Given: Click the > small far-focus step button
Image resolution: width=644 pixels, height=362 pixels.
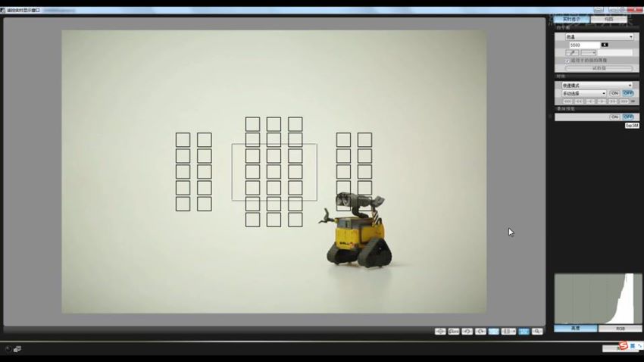Looking at the screenshot, I should coord(602,101).
